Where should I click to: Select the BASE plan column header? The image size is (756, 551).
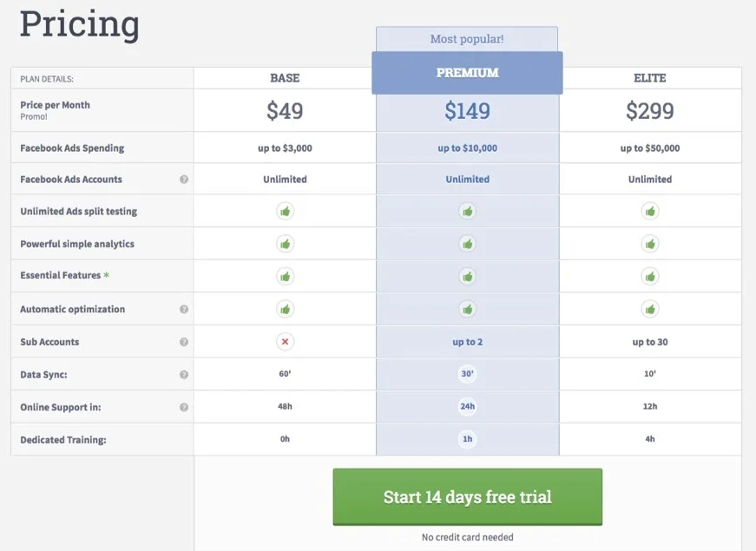pos(285,78)
